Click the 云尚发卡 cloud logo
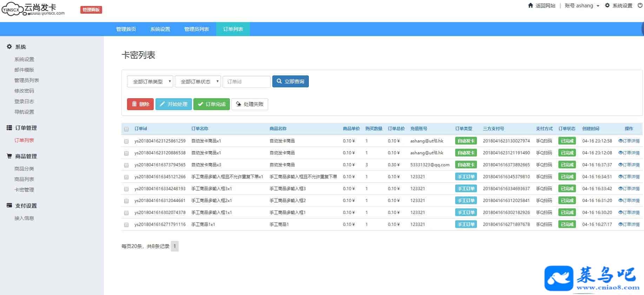644x295 pixels. click(x=33, y=9)
